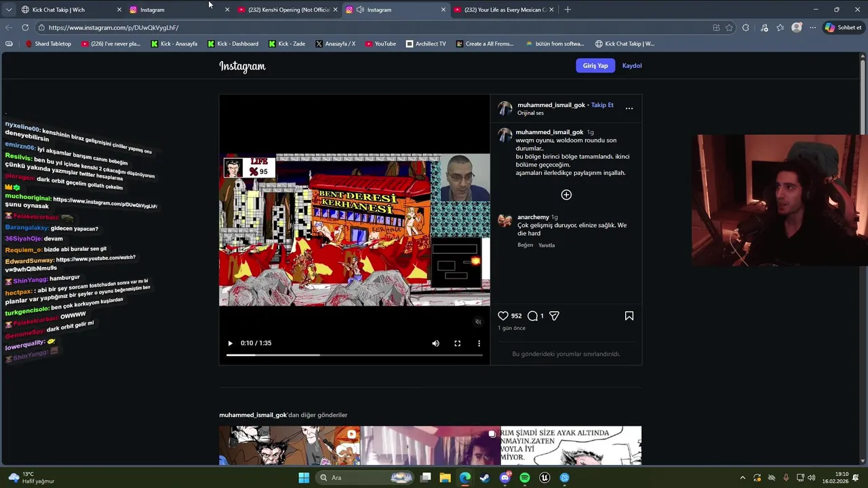
Task: Click the taskbar search box Ara
Action: [366, 478]
